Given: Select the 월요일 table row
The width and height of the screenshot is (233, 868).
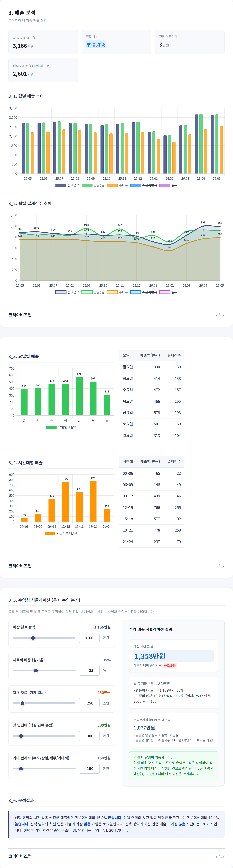Looking at the screenshot, I should click(152, 367).
